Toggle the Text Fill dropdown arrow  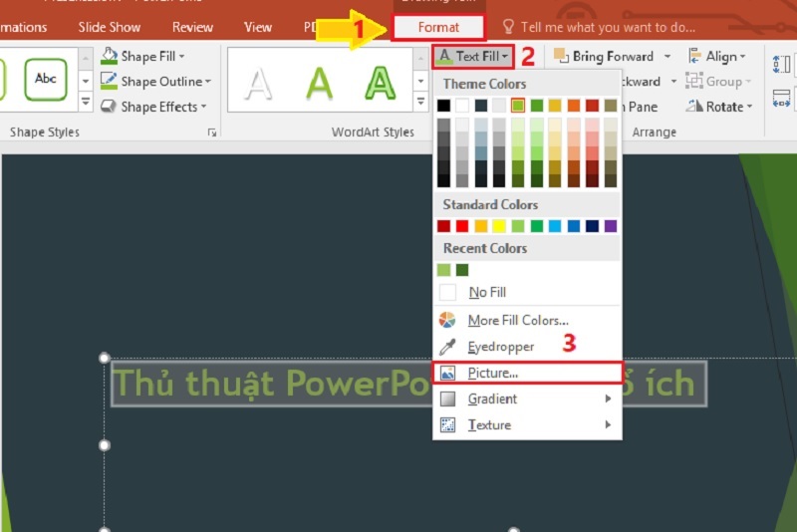505,57
